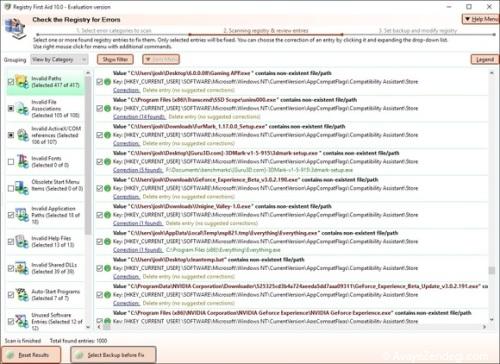Viewport: 500px width, 364px height.
Task: Toggle the Invalid ActiveX/COM references checkbox
Action: 11,135
